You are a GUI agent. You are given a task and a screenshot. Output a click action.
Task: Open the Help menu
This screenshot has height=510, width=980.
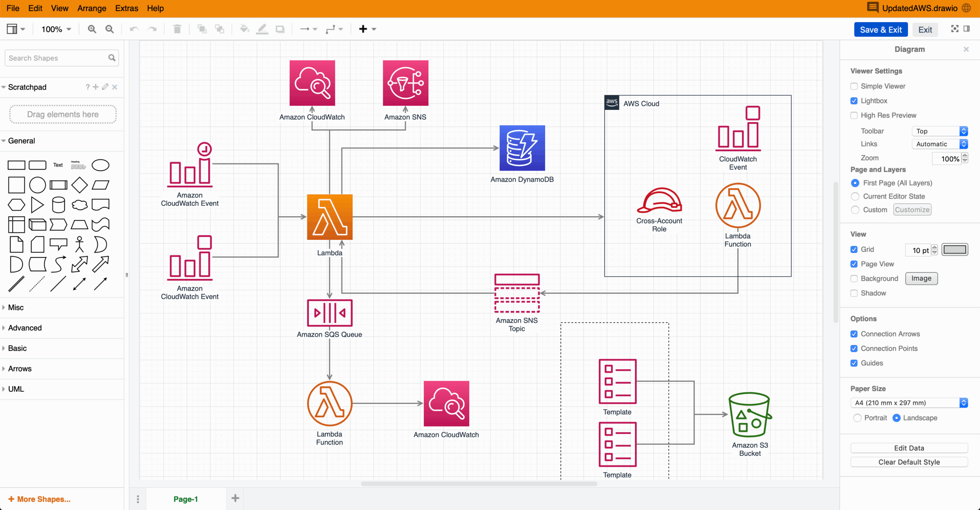coord(155,8)
